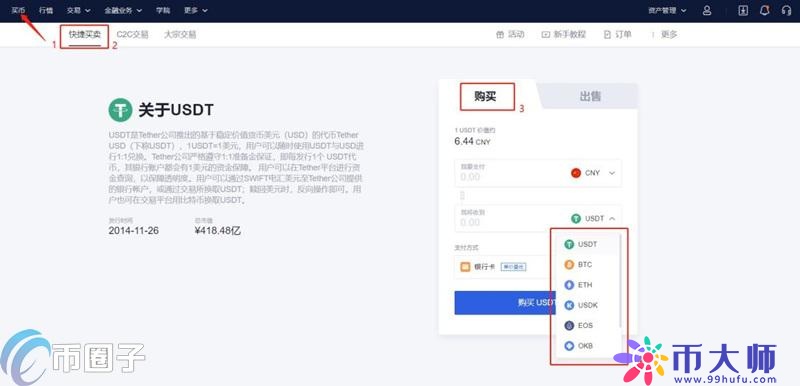Click the download app icon

(x=743, y=10)
